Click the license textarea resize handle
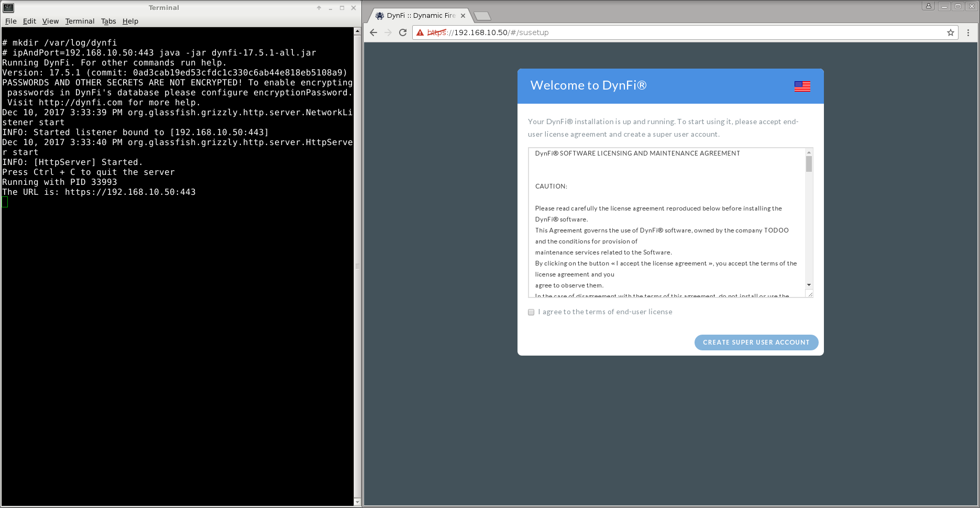This screenshot has height=508, width=980. (810, 294)
